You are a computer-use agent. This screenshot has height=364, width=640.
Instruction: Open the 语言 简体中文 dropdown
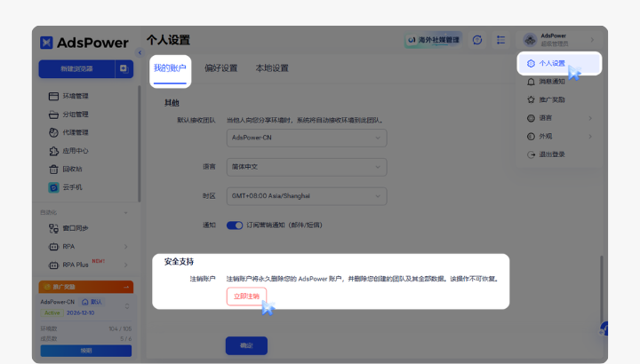pyautogui.click(x=307, y=167)
